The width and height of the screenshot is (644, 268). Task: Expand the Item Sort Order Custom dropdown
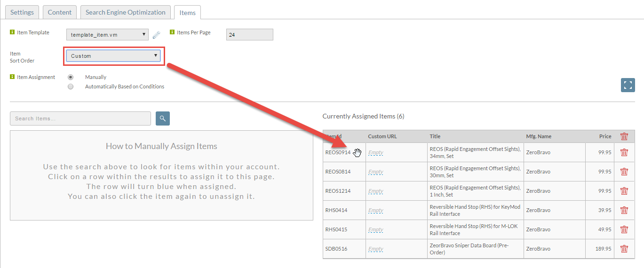click(x=113, y=56)
